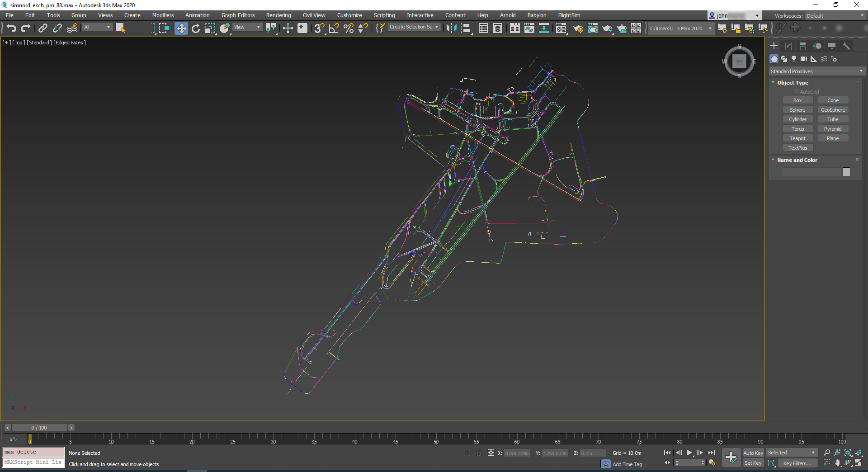Click the Align tool icon
This screenshot has height=472, width=868.
pyautogui.click(x=466, y=28)
